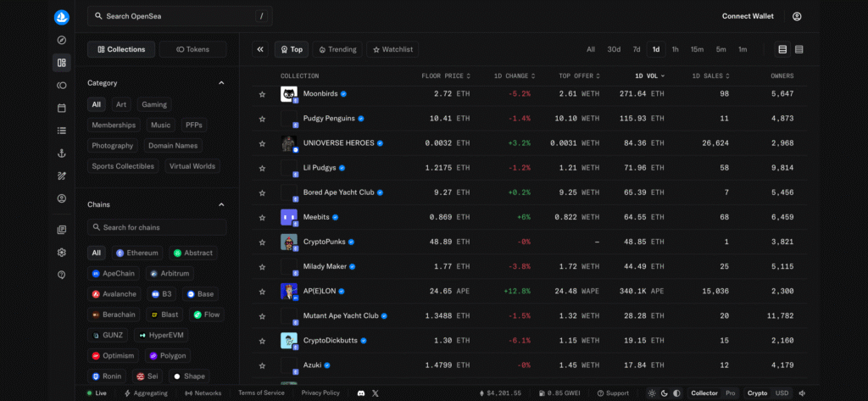The height and width of the screenshot is (401, 868).
Task: Open the Studio pencil icon in sidebar
Action: [61, 176]
